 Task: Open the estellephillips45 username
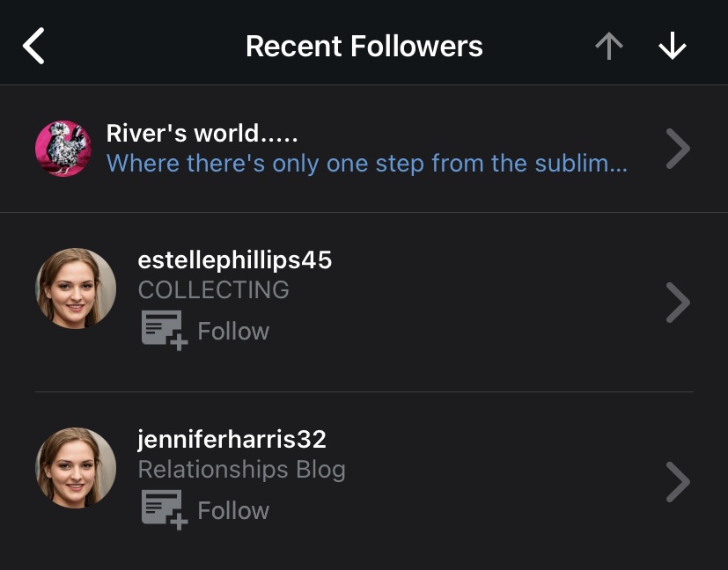coord(235,259)
